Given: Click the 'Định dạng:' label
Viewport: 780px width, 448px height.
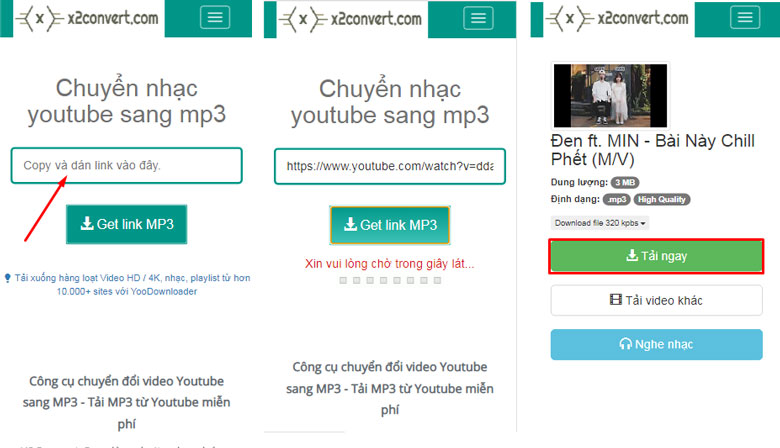Looking at the screenshot, I should click(575, 199).
